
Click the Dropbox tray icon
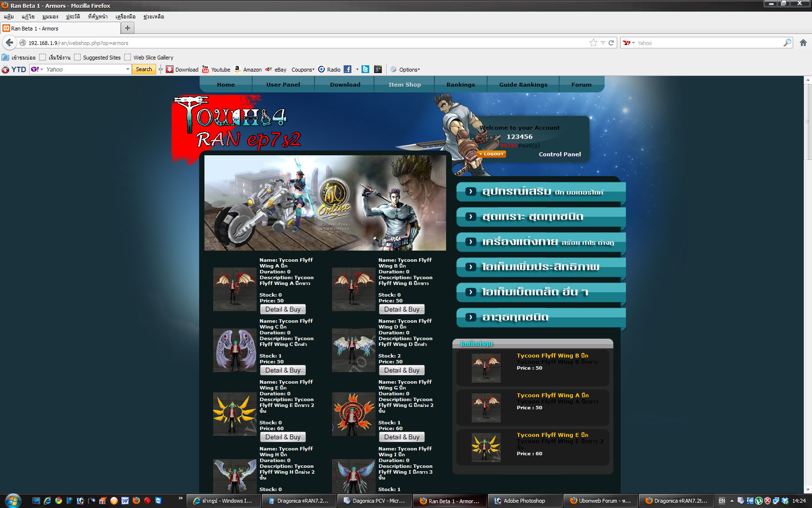[785, 501]
